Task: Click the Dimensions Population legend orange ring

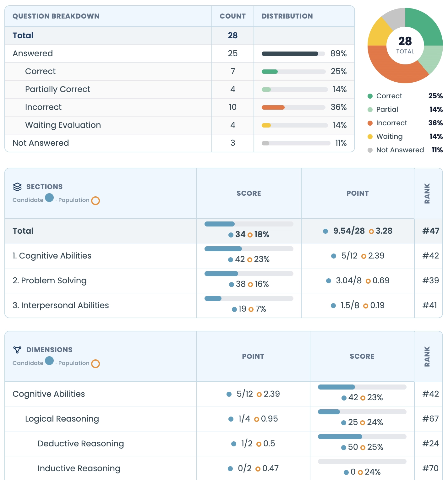Action: (x=96, y=364)
